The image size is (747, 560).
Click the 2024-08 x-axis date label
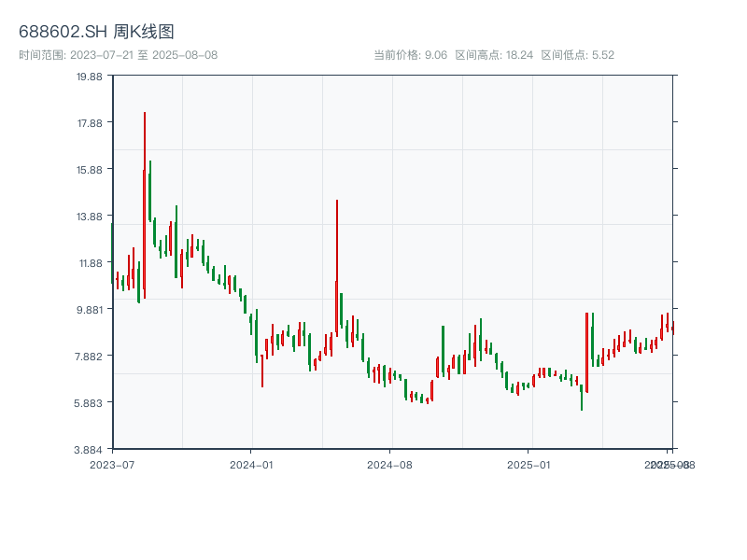390,464
